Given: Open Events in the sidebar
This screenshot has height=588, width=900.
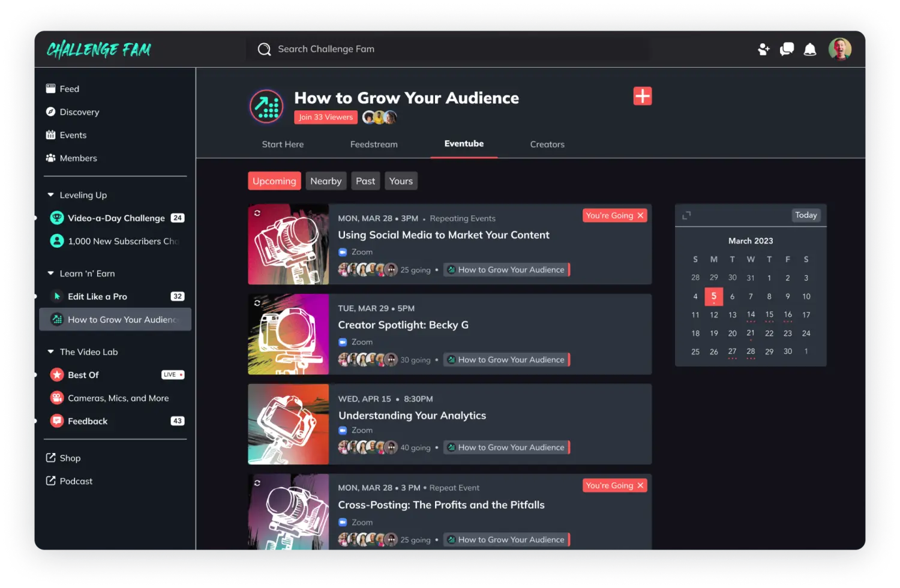Looking at the screenshot, I should tap(67, 135).
